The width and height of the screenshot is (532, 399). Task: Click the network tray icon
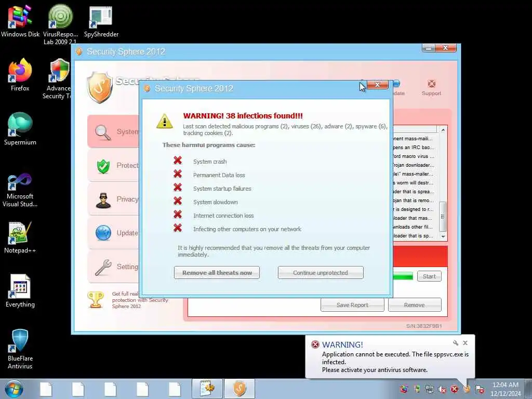coord(430,389)
